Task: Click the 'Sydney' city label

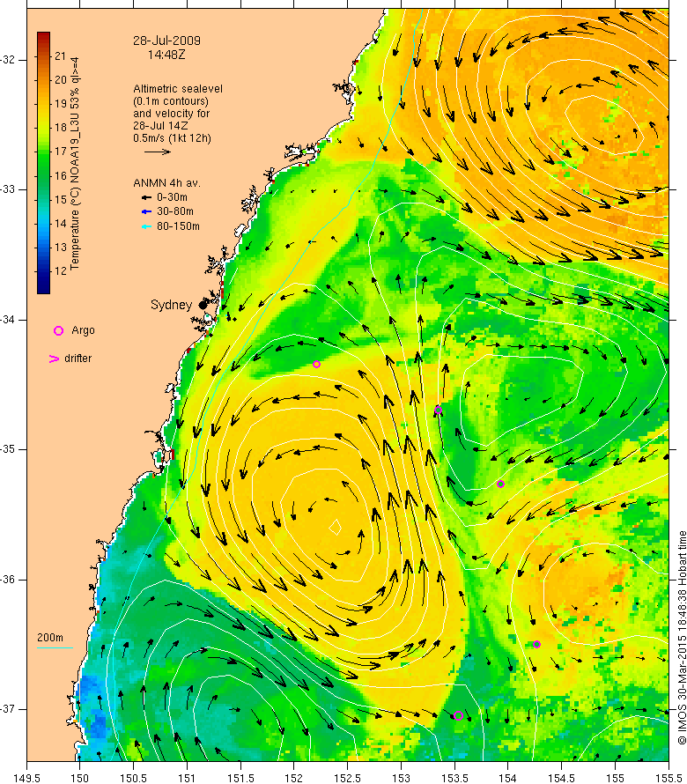Action: click(x=171, y=305)
